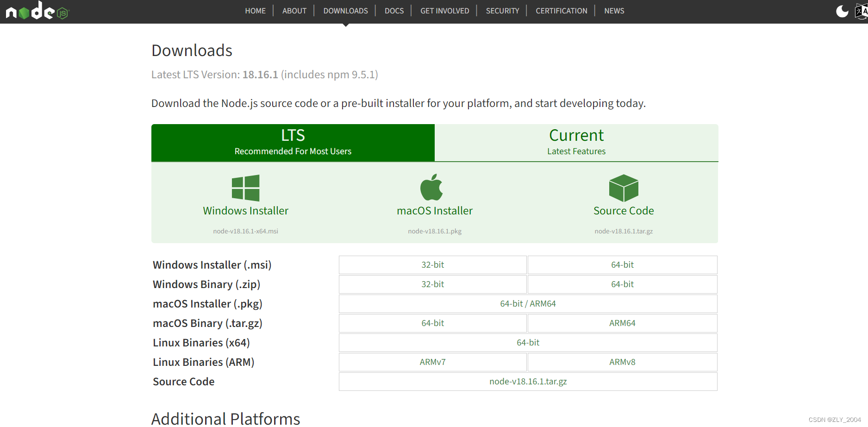This screenshot has height=427, width=868.
Task: Open the language translation icon
Action: 862,11
